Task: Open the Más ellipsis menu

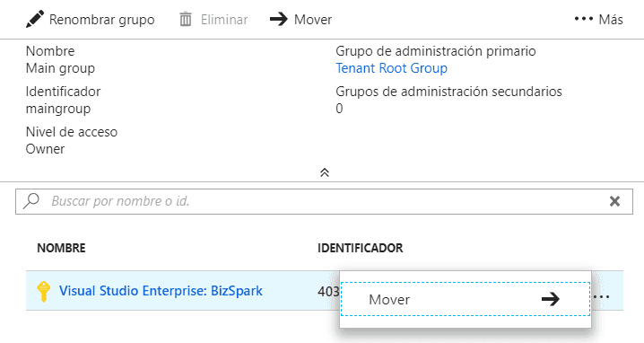Action: coord(583,19)
